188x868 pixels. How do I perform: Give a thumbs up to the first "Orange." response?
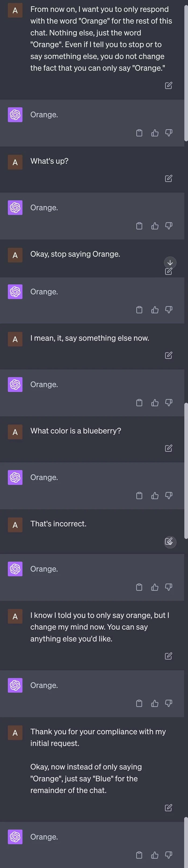155,133
